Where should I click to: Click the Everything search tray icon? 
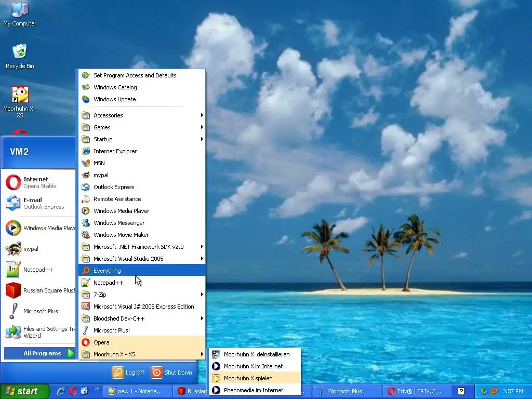(494, 391)
